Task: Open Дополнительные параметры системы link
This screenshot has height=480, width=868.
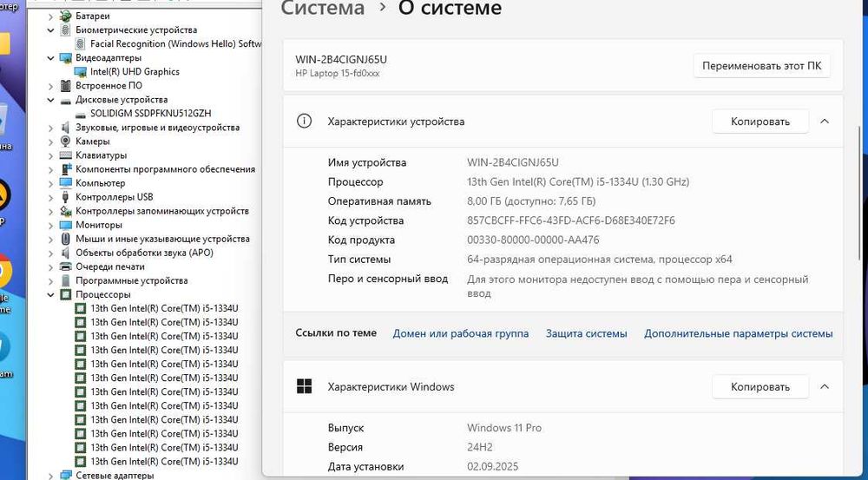Action: [738, 333]
